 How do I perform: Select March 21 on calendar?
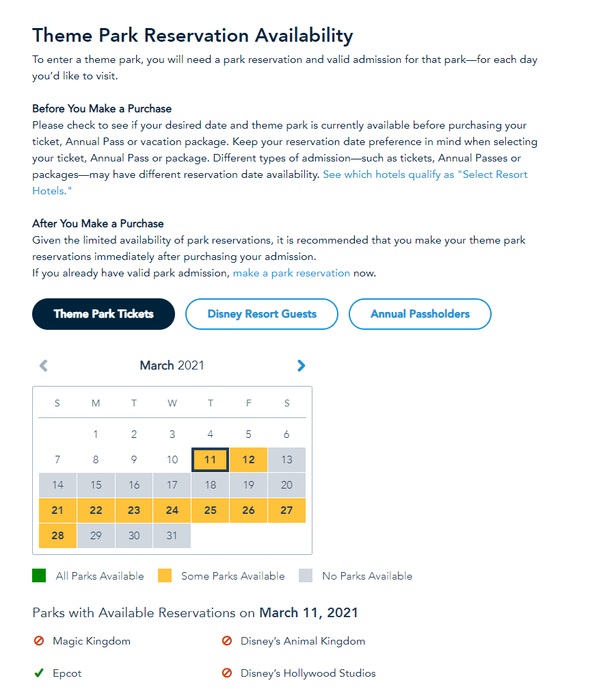[x=57, y=510]
